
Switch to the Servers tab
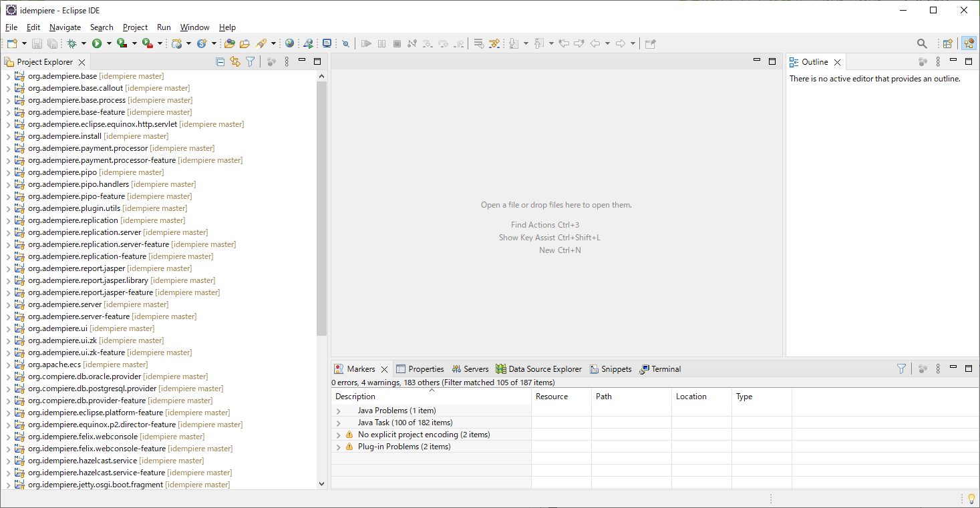(470, 369)
